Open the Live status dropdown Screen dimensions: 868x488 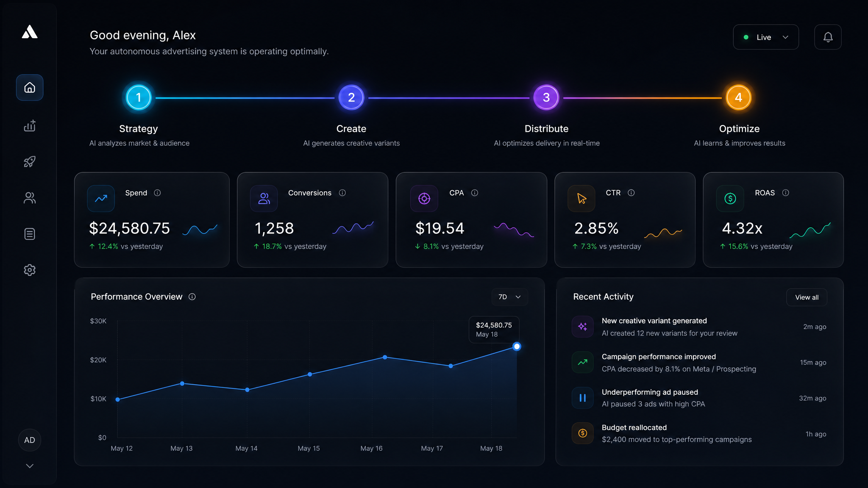coord(766,37)
